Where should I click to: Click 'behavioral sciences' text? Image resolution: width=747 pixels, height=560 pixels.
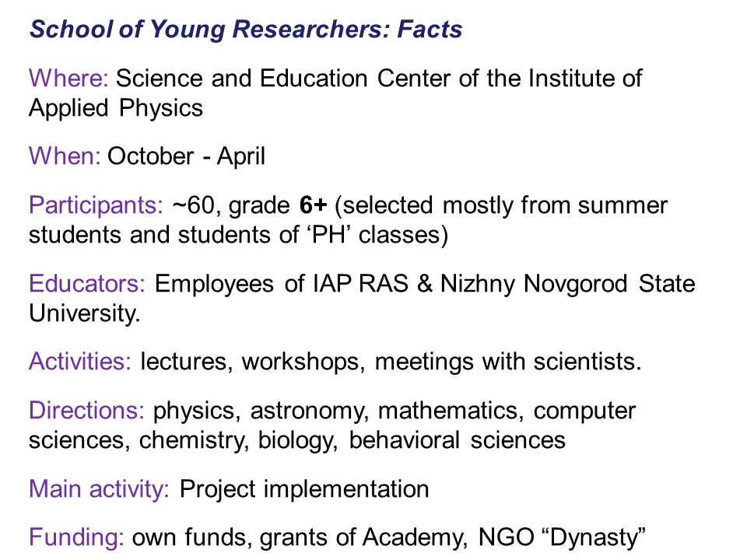click(458, 440)
